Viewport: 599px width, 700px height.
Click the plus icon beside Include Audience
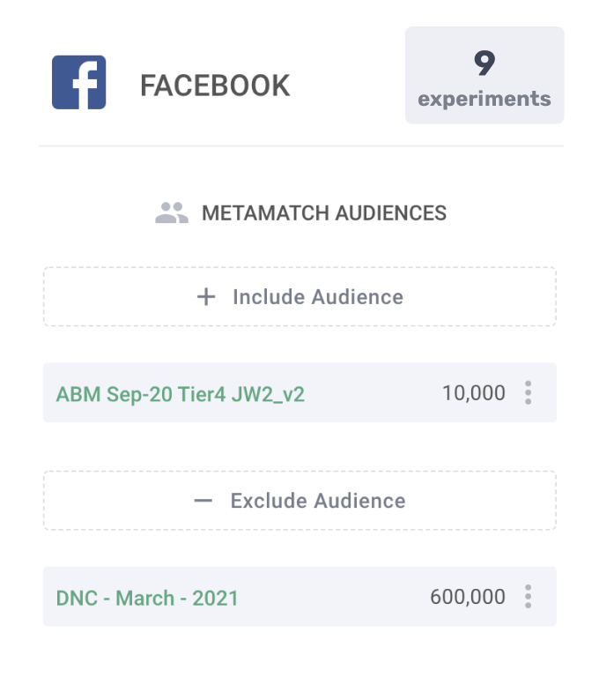(x=205, y=297)
